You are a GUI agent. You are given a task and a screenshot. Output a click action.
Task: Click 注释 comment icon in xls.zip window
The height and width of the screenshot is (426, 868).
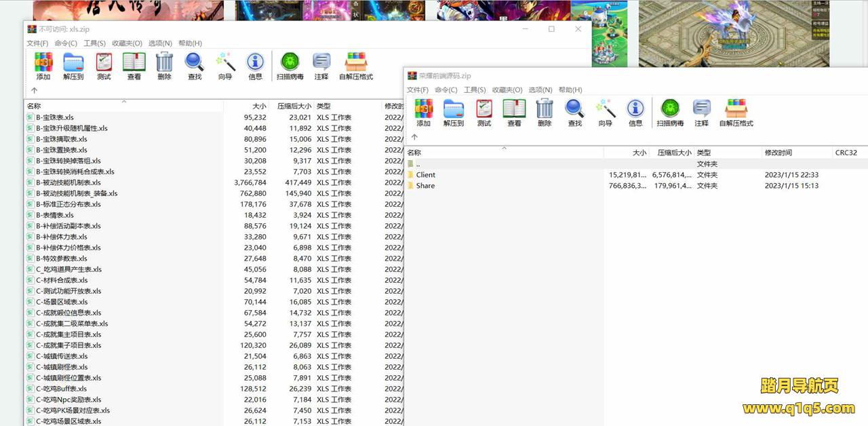click(321, 66)
